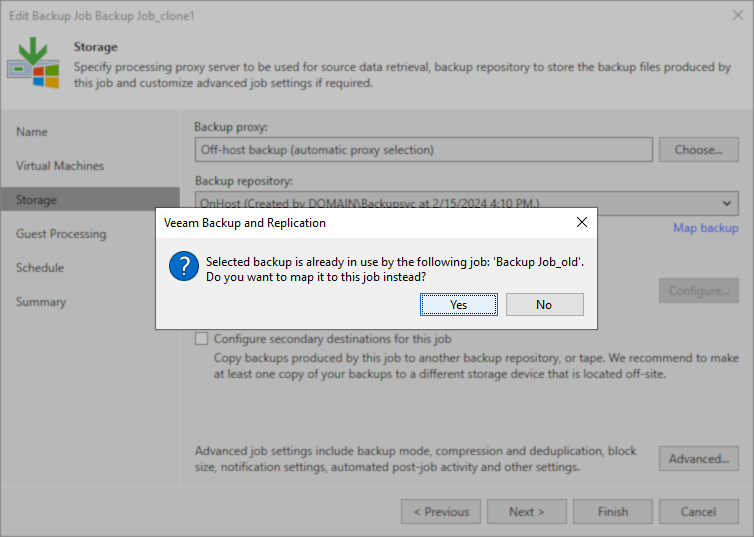Click the 'Backup proxy:' label
The width and height of the screenshot is (754, 537).
click(x=231, y=127)
